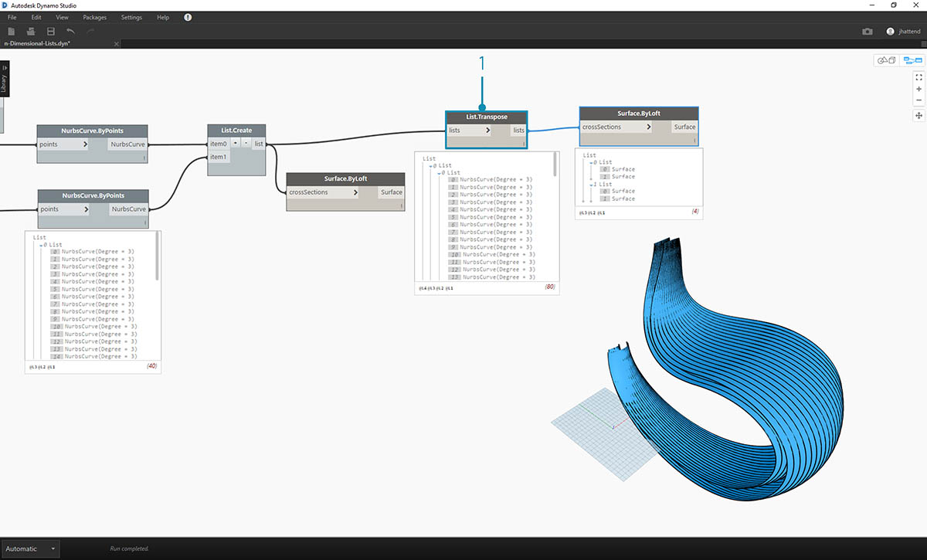Click the camera export-image icon
Viewport: 927px width, 560px height.
pos(868,32)
